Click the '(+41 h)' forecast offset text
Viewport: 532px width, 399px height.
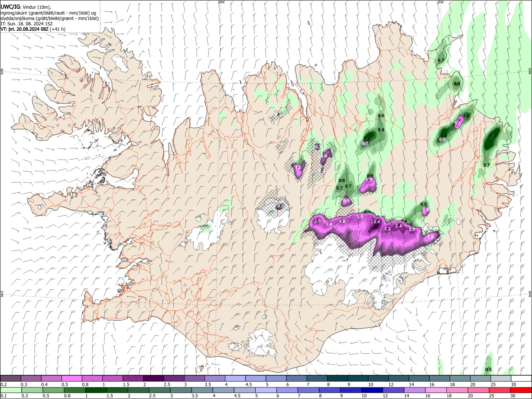click(x=57, y=30)
